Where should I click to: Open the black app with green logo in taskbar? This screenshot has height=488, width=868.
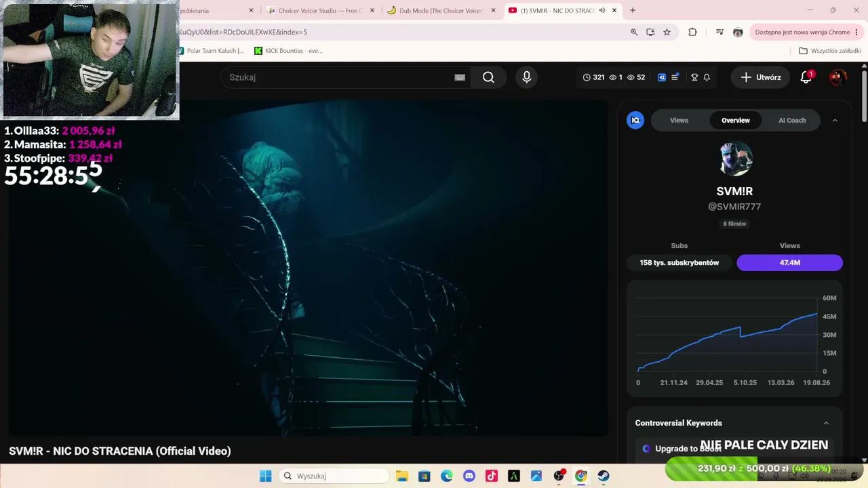tap(513, 476)
